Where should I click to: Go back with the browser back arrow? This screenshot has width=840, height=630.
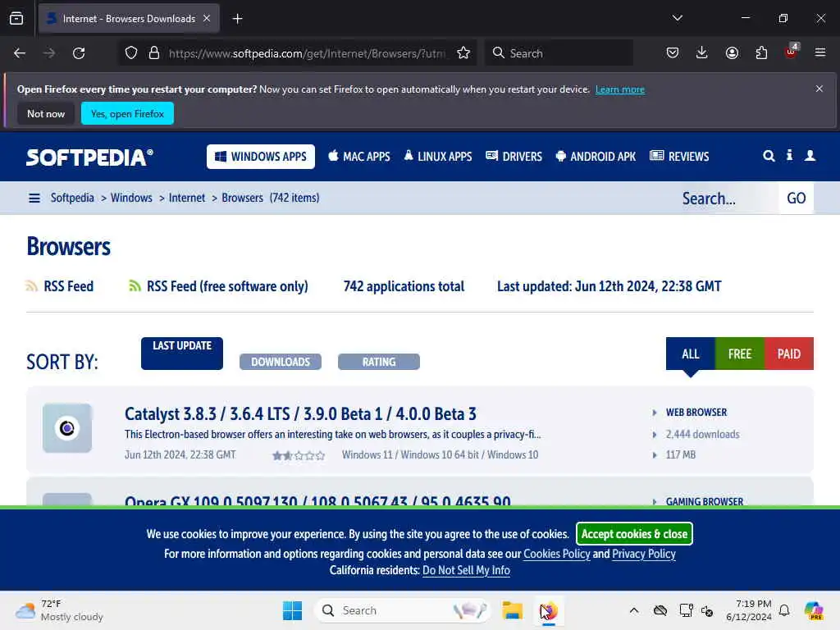click(x=20, y=53)
